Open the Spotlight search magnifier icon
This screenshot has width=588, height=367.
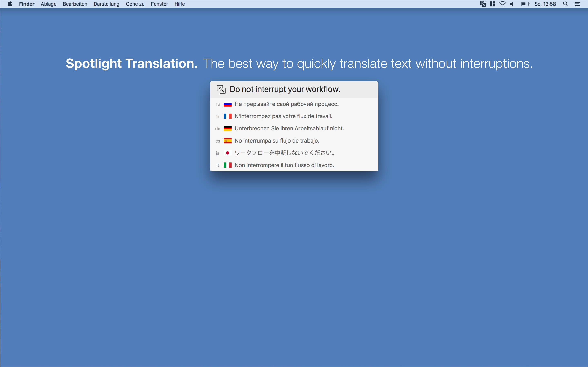point(565,4)
